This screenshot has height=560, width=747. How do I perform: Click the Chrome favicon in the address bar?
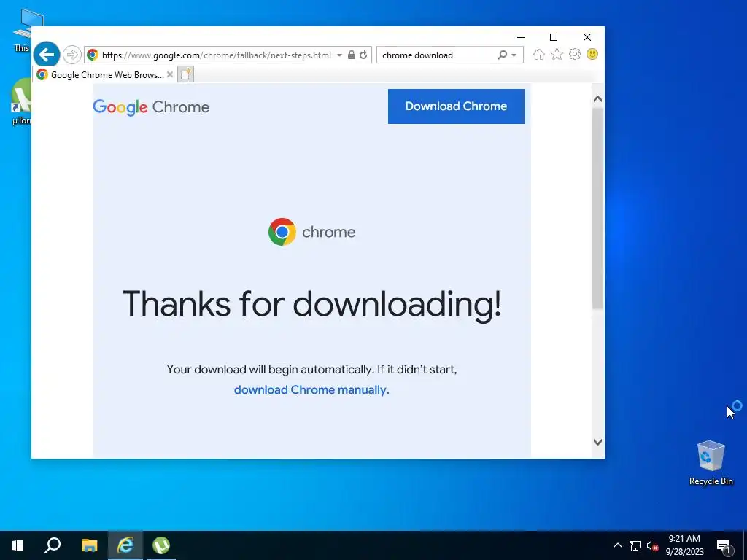click(93, 55)
